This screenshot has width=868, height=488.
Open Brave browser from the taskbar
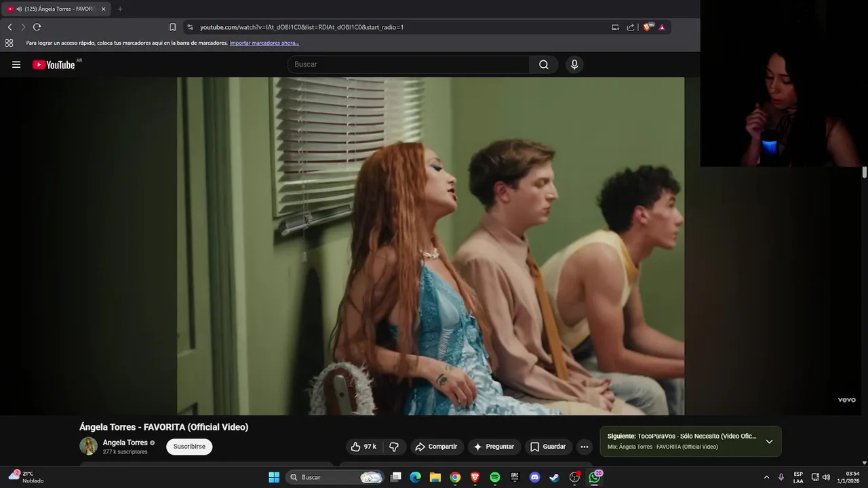475,477
